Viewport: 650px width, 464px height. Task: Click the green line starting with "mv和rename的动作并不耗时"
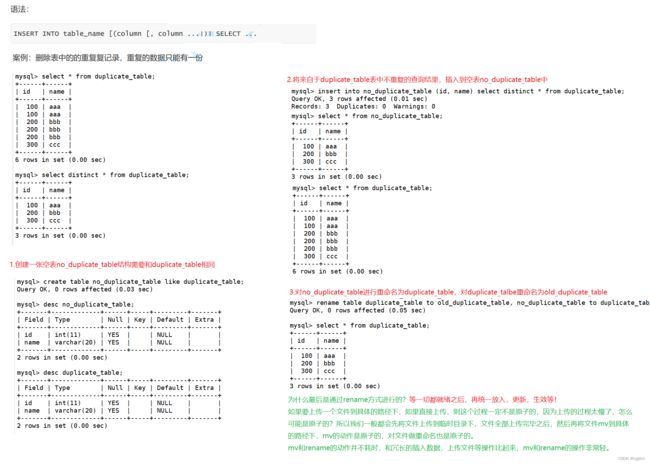[449, 448]
